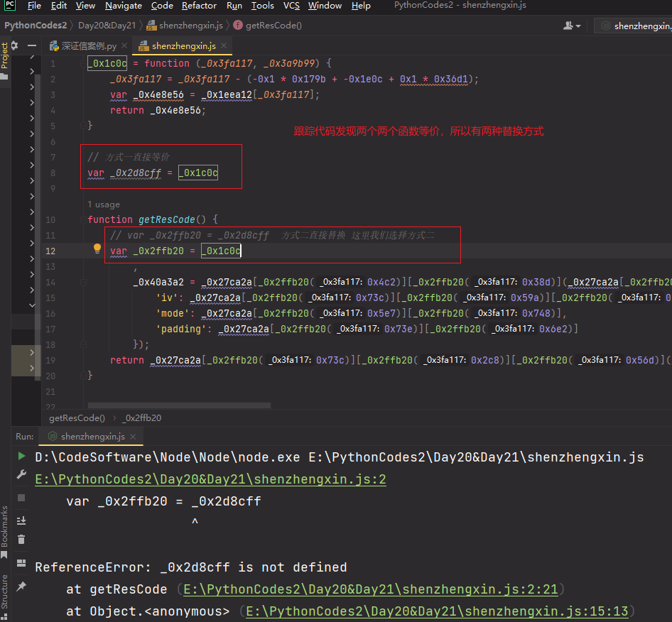Open run configuration wrench icon
The image size is (672, 622).
pyautogui.click(x=21, y=474)
